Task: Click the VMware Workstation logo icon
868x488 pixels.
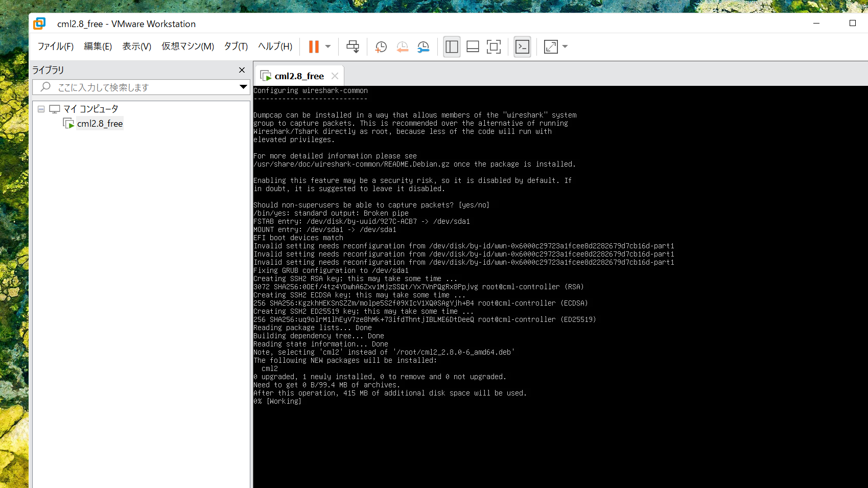Action: click(x=39, y=24)
